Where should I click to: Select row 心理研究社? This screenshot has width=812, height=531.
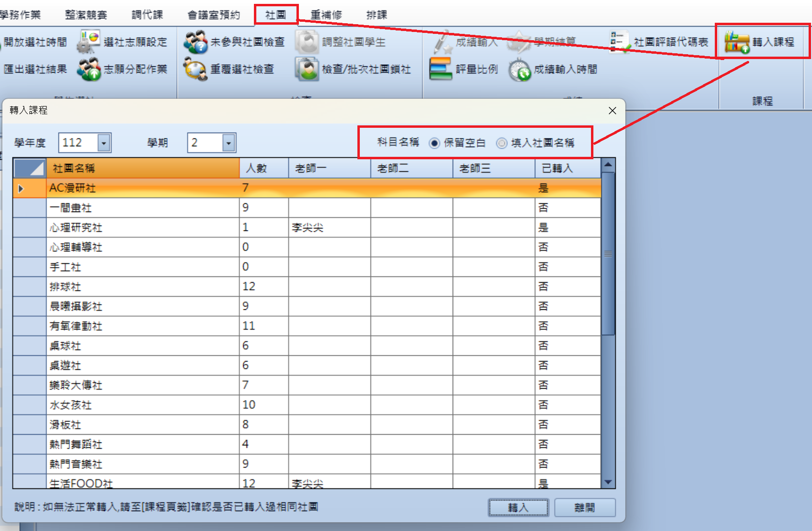307,228
